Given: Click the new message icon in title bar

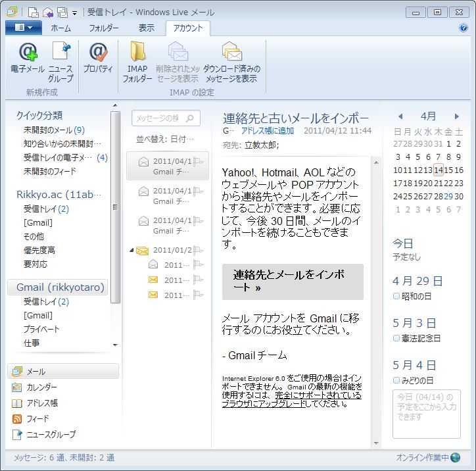Looking at the screenshot, I should (33, 12).
